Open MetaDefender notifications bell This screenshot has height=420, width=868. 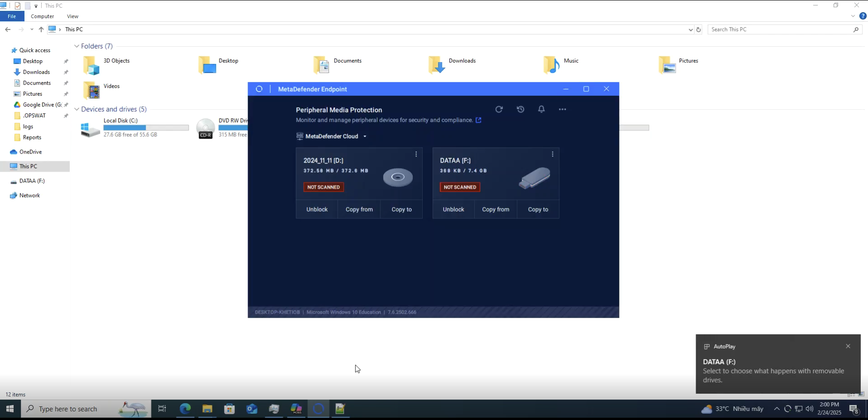pyautogui.click(x=541, y=109)
